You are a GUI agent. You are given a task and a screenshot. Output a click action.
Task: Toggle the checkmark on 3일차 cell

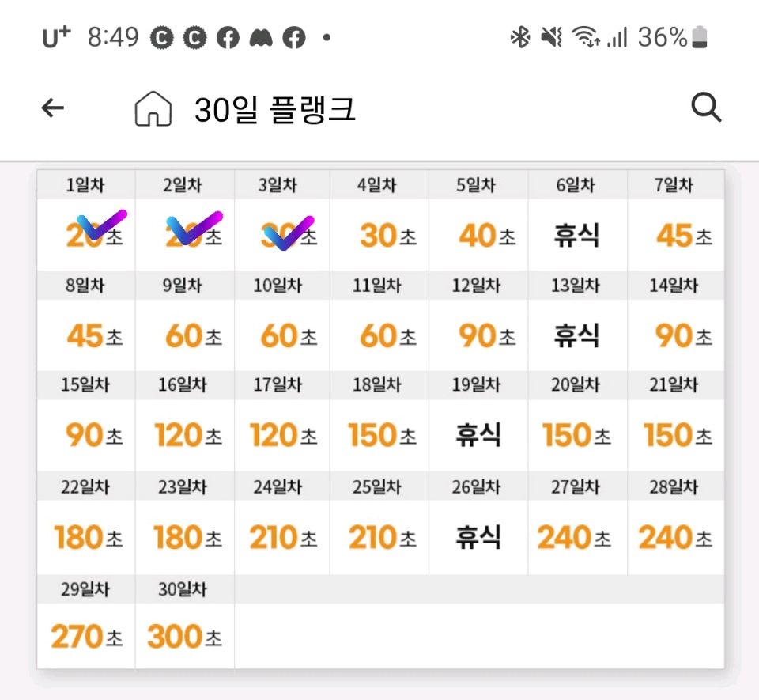coord(288,233)
